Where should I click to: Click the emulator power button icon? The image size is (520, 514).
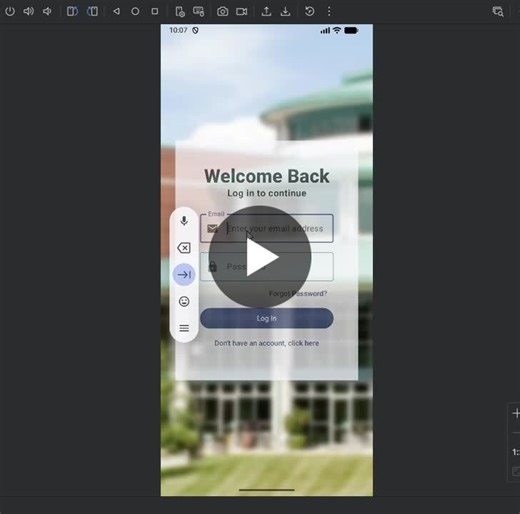pyautogui.click(x=10, y=11)
